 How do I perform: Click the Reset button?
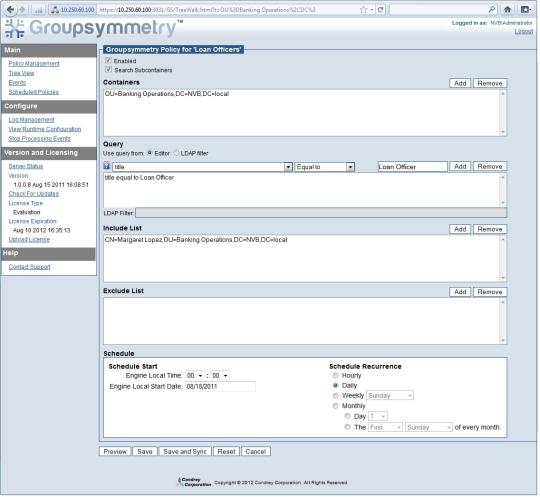pyautogui.click(x=226, y=451)
